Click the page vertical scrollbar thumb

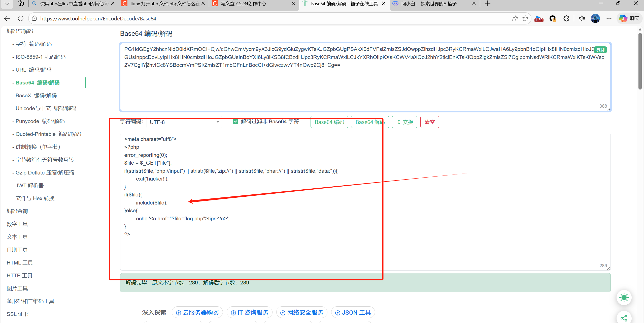[x=640, y=61]
